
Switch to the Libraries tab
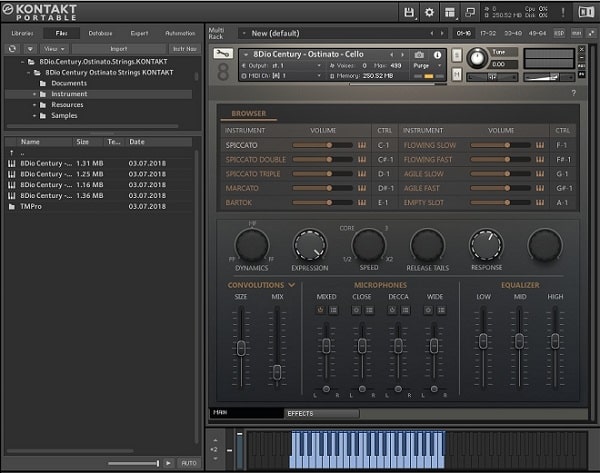[x=22, y=33]
